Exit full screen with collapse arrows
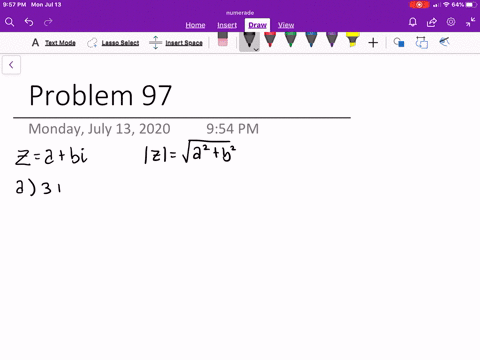The image size is (480, 360). [470, 22]
